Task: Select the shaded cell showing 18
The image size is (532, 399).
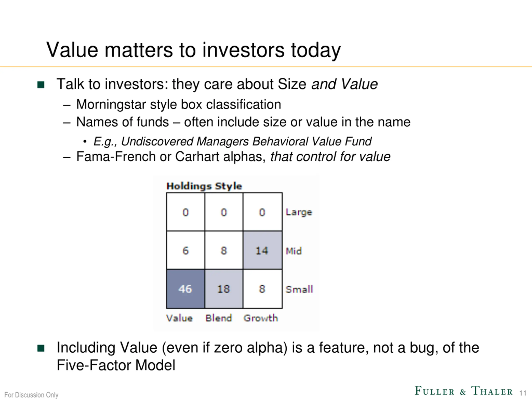Action: [224, 289]
